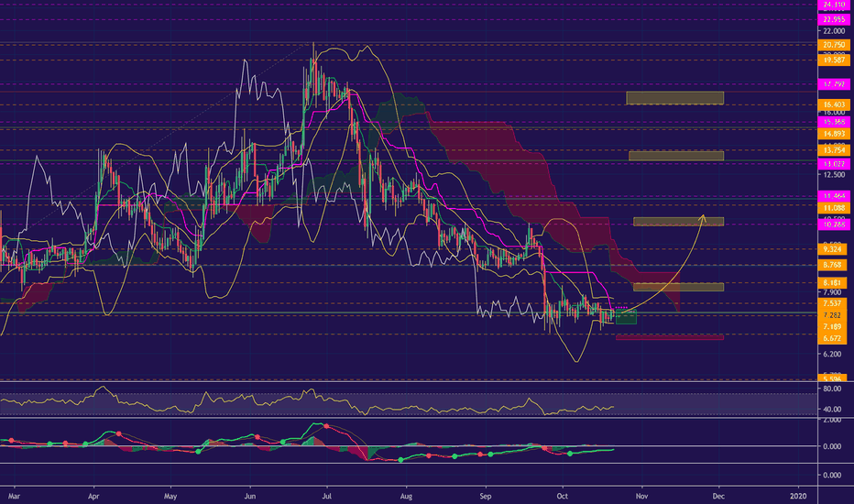Click the Jul label on time axis

pyautogui.click(x=327, y=497)
